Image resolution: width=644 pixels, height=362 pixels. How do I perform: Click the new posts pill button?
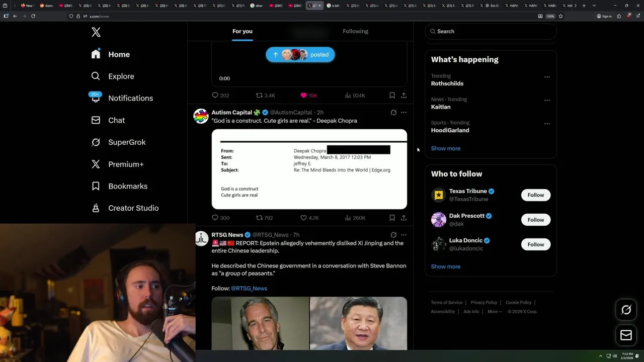coord(300,55)
